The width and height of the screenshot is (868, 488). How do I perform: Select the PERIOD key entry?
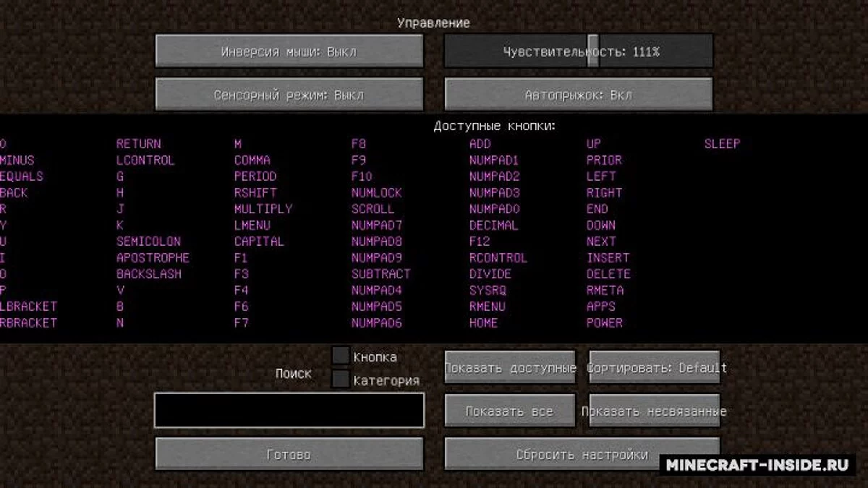(x=255, y=176)
